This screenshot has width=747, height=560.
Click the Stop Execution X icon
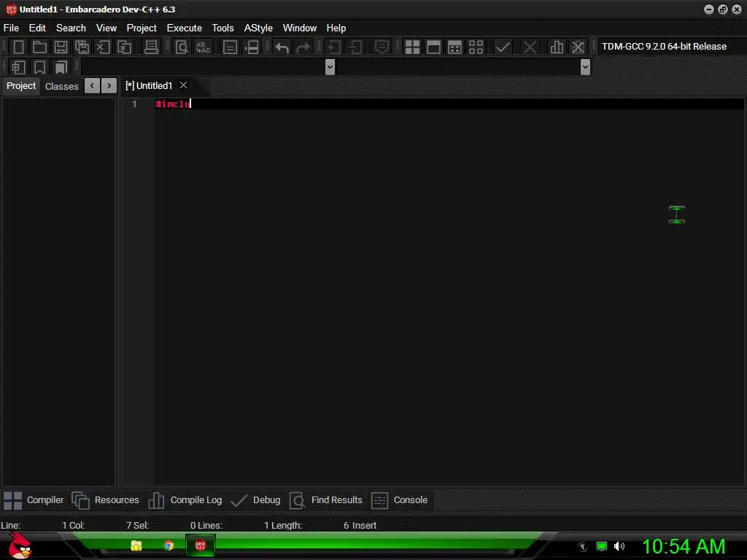coord(530,47)
